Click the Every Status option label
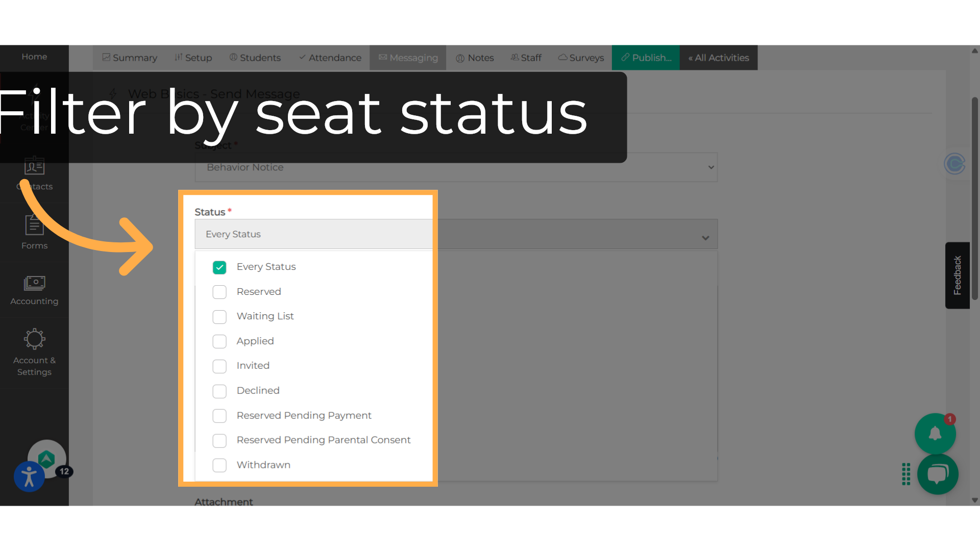This screenshot has width=980, height=551. point(266,267)
